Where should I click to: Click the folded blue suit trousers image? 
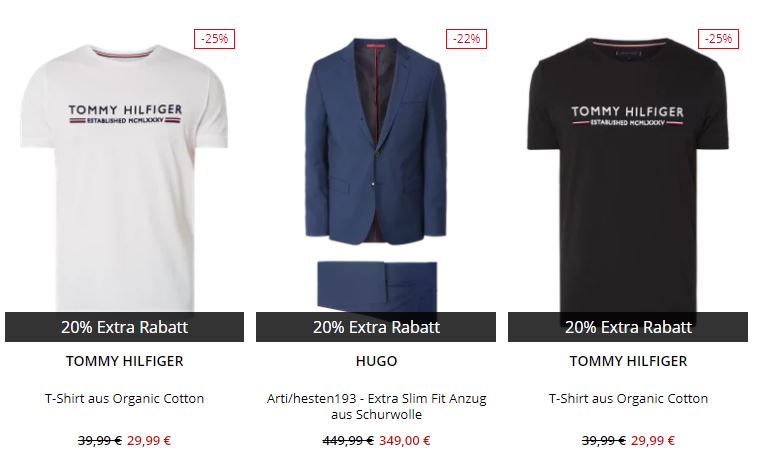[x=377, y=286]
